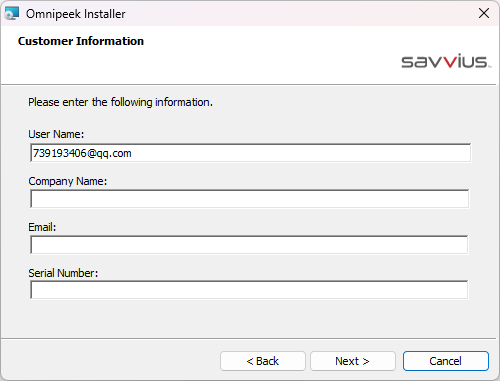Proceed by clicking Next
This screenshot has width=500, height=381.
[353, 361]
